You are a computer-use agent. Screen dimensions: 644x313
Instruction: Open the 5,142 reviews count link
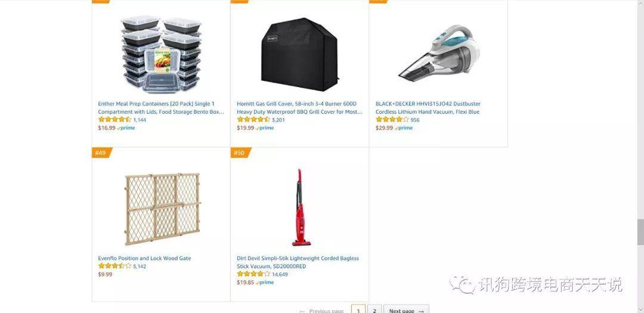pos(140,266)
